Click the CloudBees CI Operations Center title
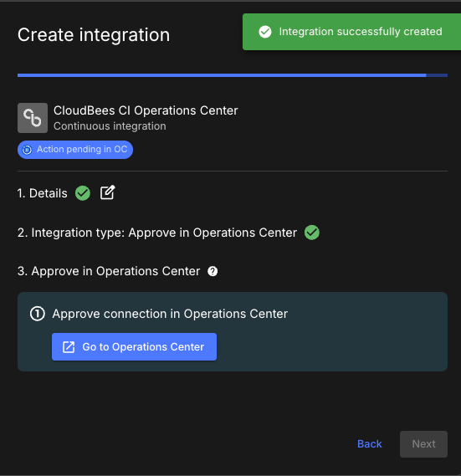The image size is (461, 476). click(x=146, y=110)
